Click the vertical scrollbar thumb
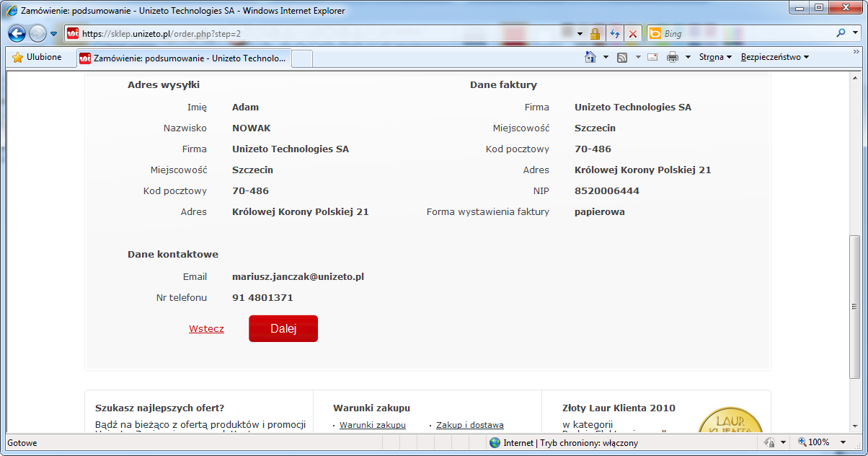 coord(856,307)
